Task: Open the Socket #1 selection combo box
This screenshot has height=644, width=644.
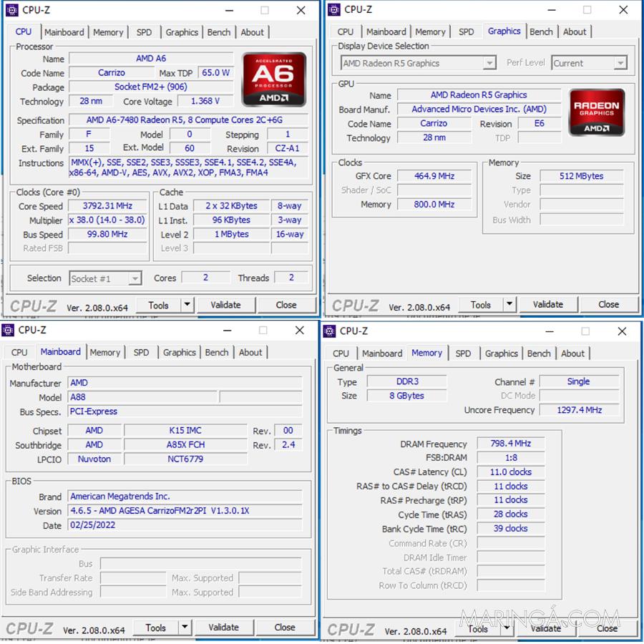Action: [106, 278]
